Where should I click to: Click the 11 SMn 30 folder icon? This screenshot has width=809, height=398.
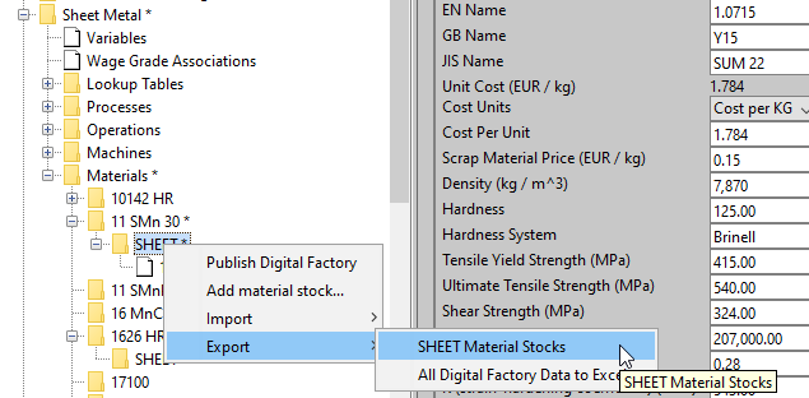tap(96, 222)
